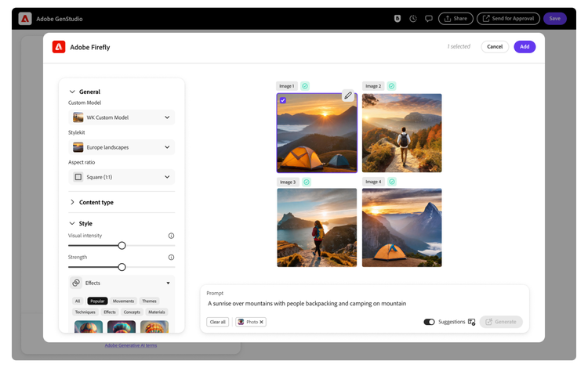
Task: Click the prompt settings icon next to Suggestions
Action: pos(471,322)
